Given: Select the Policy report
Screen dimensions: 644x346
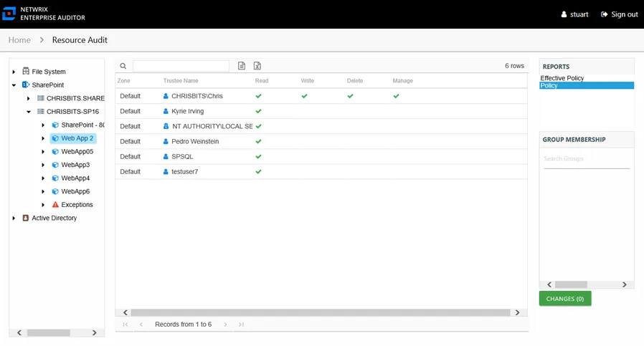Looking at the screenshot, I should [x=587, y=85].
